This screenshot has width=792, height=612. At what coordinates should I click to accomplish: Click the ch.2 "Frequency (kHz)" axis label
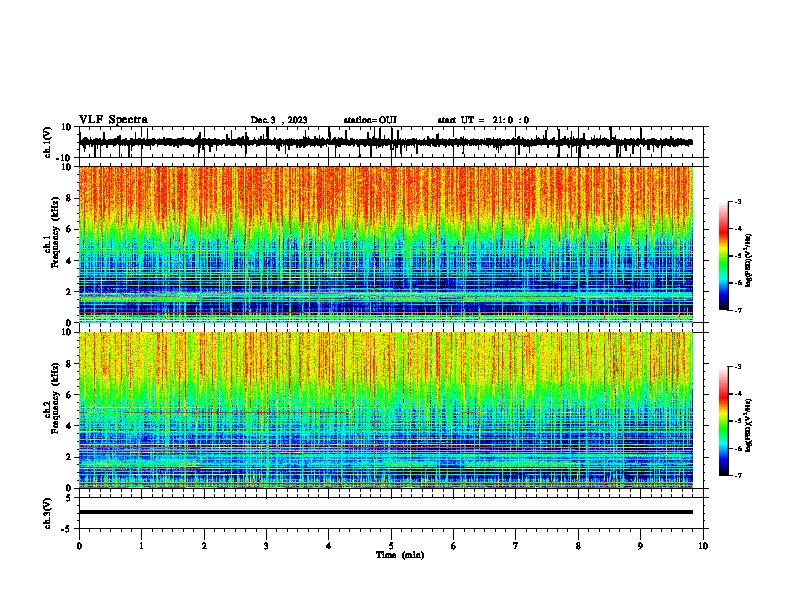point(56,398)
